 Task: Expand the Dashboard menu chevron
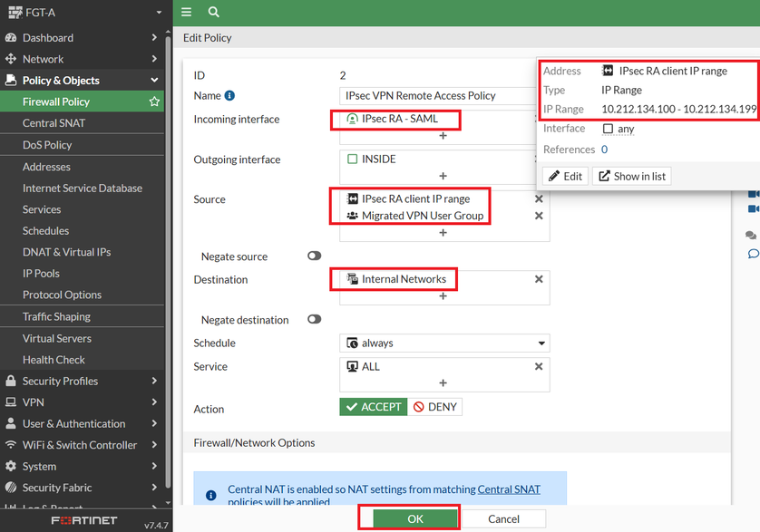tap(154, 38)
